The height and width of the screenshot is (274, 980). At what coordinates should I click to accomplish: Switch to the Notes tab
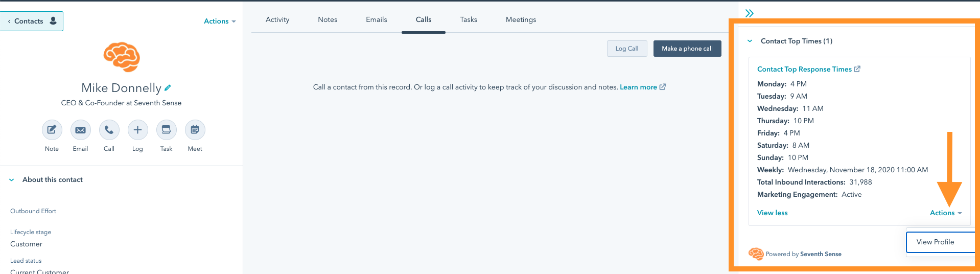pyautogui.click(x=328, y=19)
